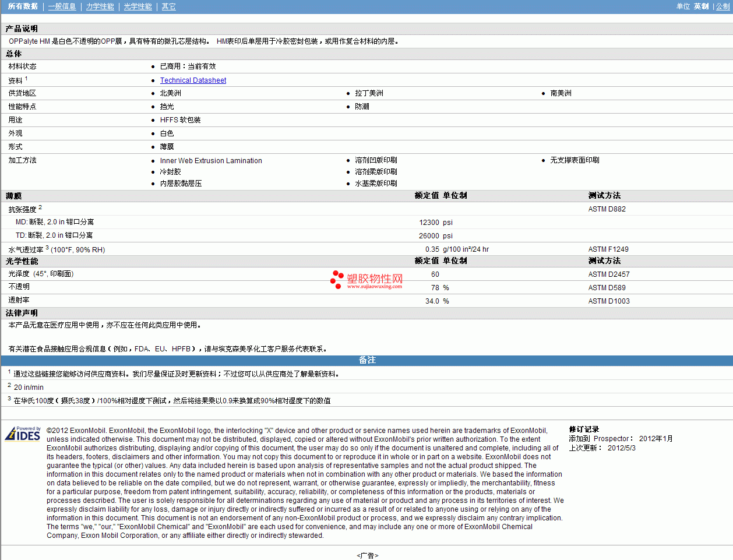Click the 透射率 property label
This screenshot has width=733, height=560.
pos(19,300)
